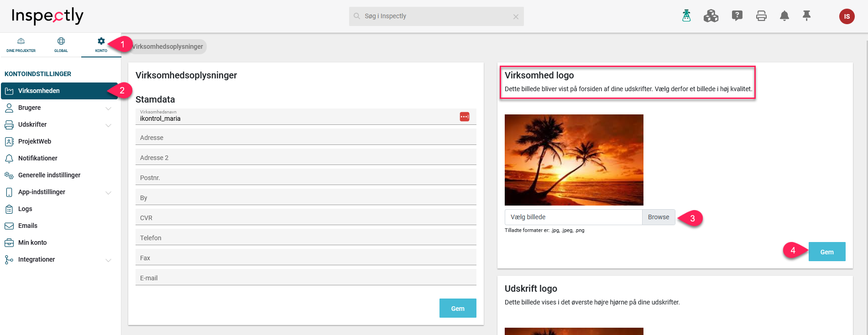This screenshot has width=868, height=335.
Task: Click the Generelle indstillinger gears icon
Action: [x=9, y=175]
